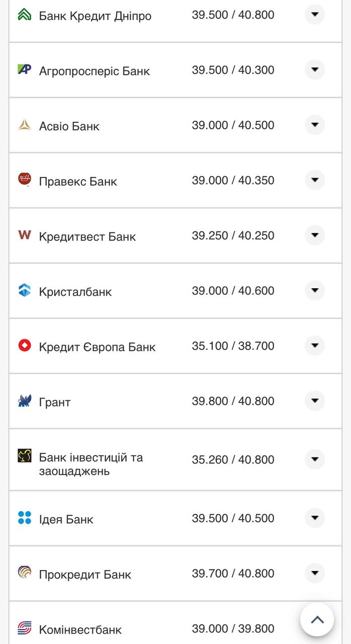Click the Грант bank logo
The image size is (351, 644).
[24, 401]
